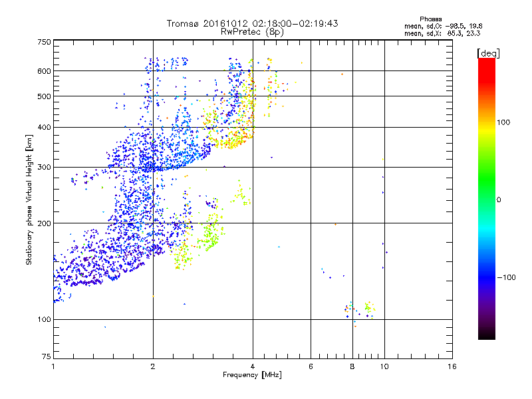Click the colorbar tick label '-100'

(x=507, y=277)
